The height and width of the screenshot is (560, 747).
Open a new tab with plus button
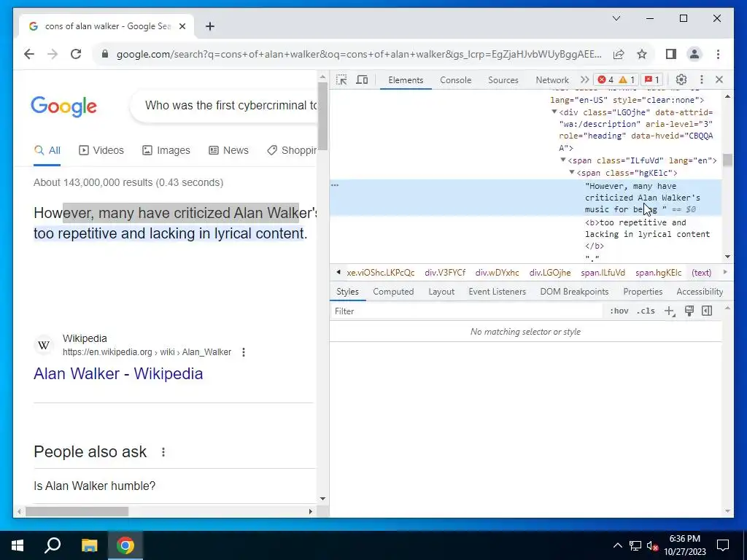click(210, 26)
